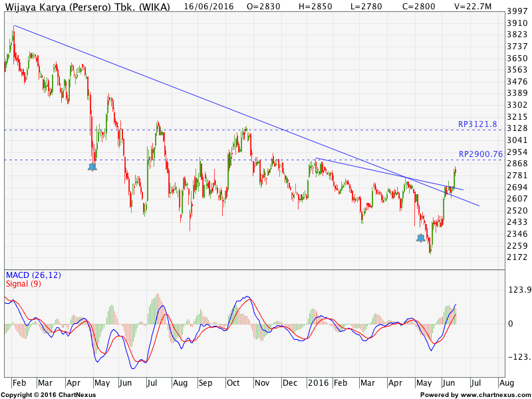Click the Aug label at far right of axis
Viewport: 532px width, 399px height.
[506, 383]
